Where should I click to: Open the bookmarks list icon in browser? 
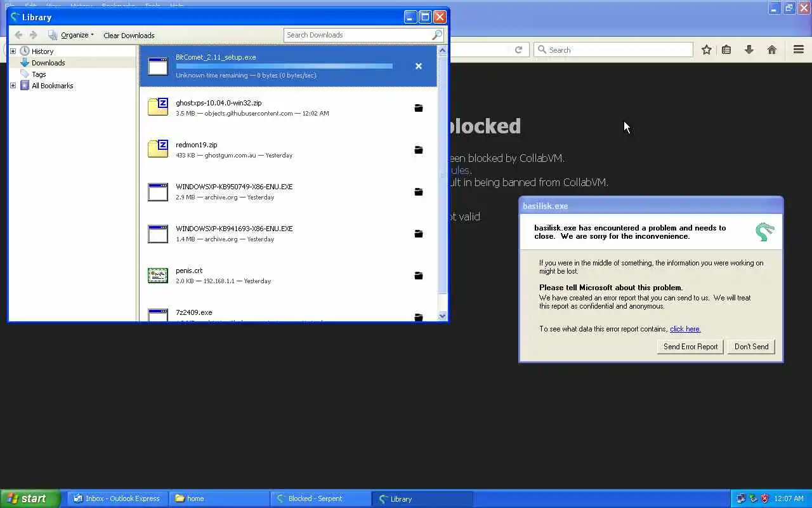[726, 50]
